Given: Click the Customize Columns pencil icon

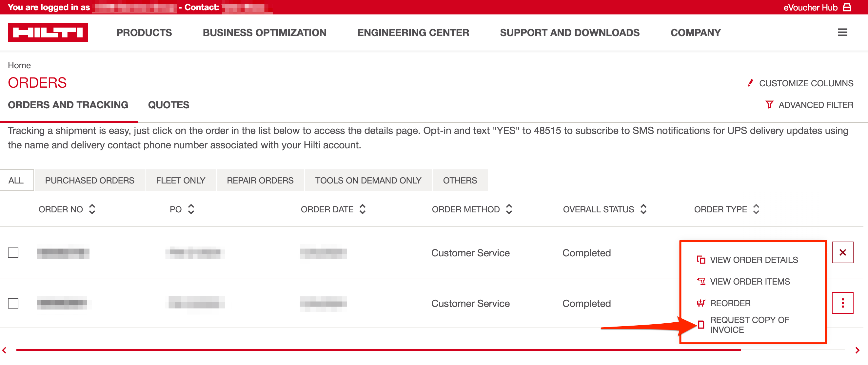Looking at the screenshot, I should pos(750,83).
